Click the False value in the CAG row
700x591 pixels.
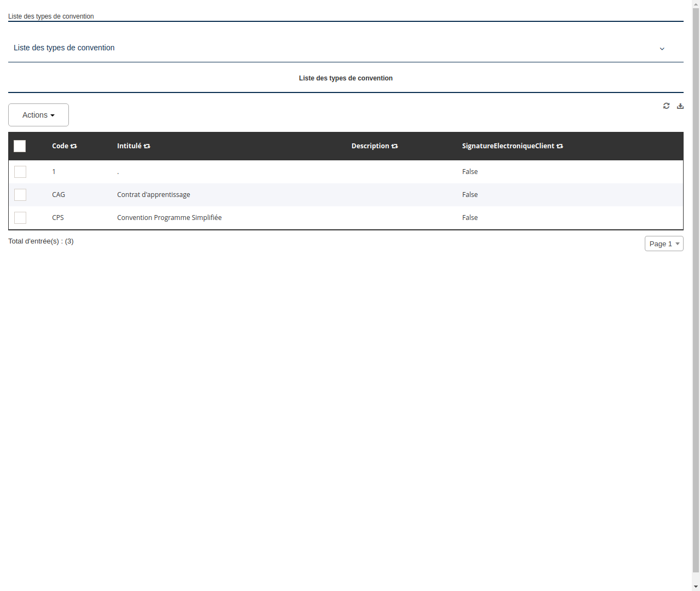click(x=470, y=194)
